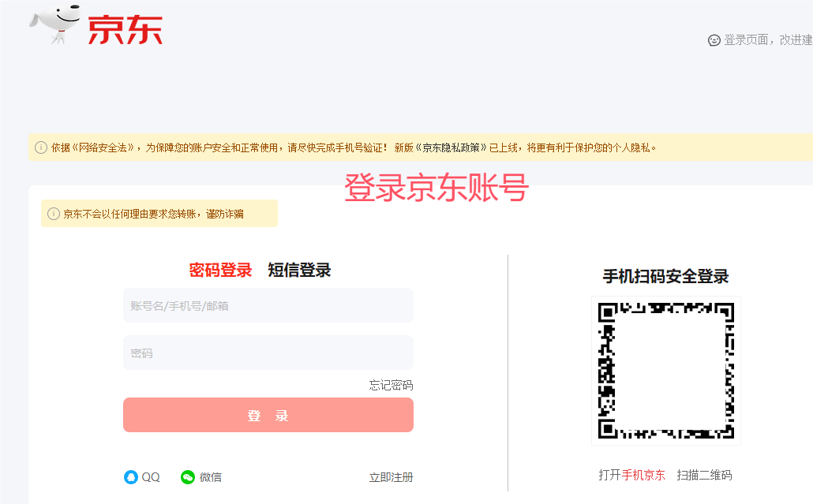This screenshot has width=813, height=504.
Task: Click the info icon in the 网络安全法 notice
Action: tap(41, 147)
